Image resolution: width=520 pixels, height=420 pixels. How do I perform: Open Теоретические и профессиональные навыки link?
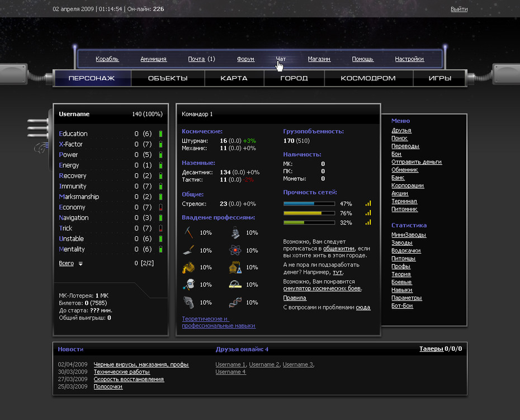219,322
